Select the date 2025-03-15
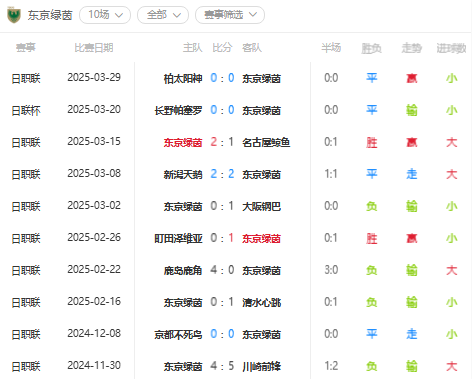Image resolution: width=472 pixels, height=379 pixels. [x=94, y=142]
